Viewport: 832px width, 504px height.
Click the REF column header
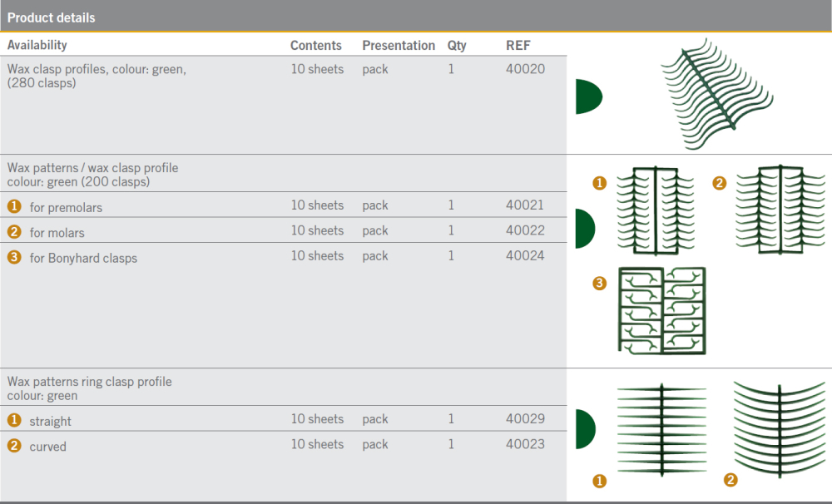pos(518,46)
